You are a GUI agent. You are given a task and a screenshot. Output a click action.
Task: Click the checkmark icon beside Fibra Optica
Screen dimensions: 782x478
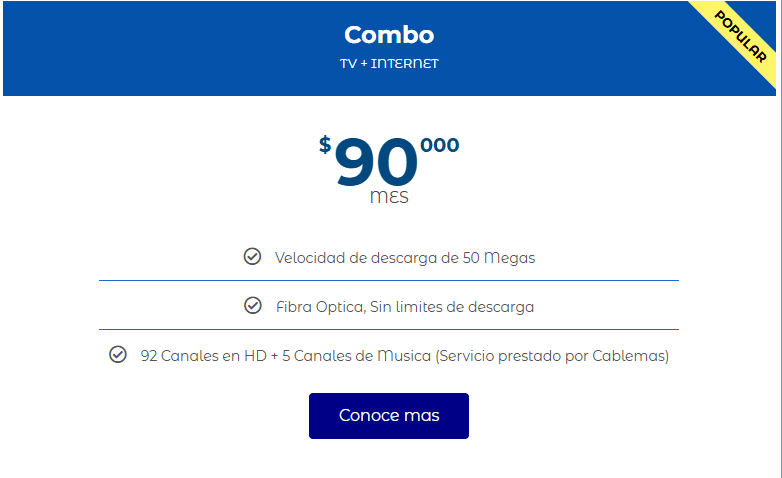(253, 306)
